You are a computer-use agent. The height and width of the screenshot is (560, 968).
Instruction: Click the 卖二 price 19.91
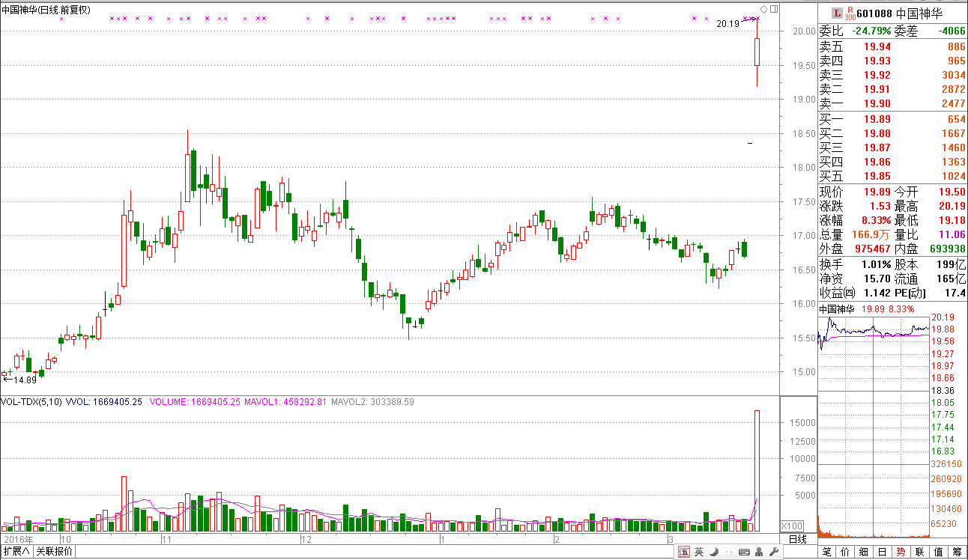(x=877, y=89)
